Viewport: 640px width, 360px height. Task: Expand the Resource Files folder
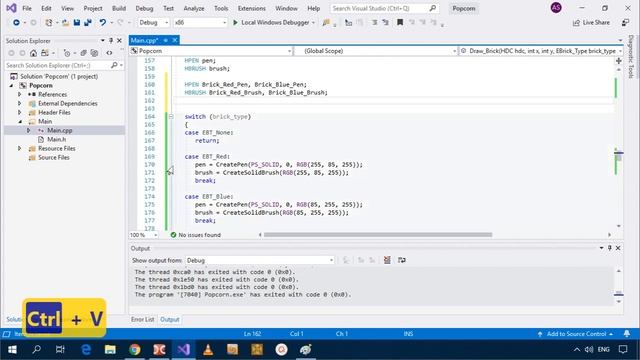pos(19,149)
